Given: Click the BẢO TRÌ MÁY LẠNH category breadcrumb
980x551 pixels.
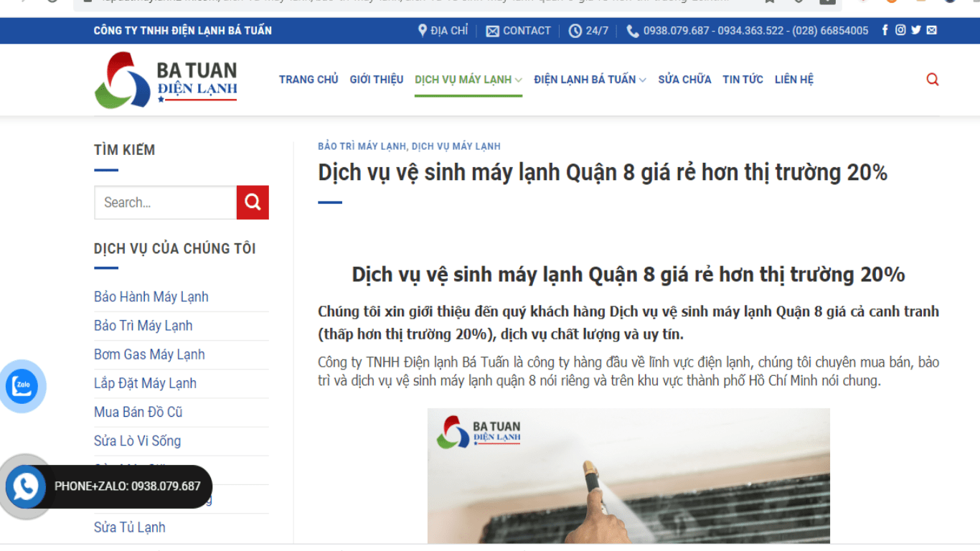Looking at the screenshot, I should (362, 146).
